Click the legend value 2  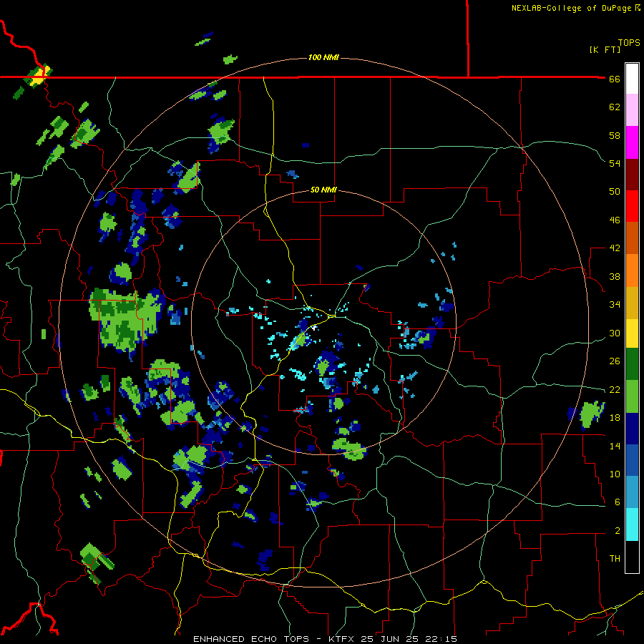click(x=618, y=531)
